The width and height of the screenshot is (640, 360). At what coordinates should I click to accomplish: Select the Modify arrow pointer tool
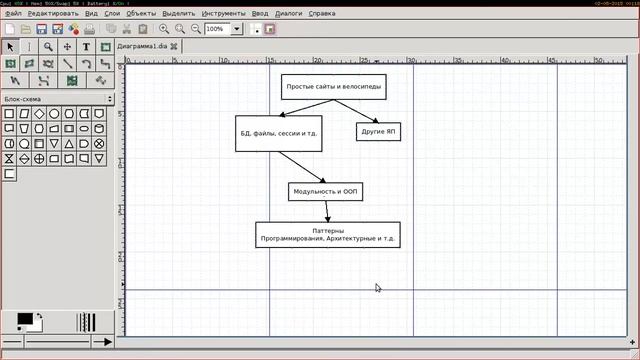pos(10,47)
